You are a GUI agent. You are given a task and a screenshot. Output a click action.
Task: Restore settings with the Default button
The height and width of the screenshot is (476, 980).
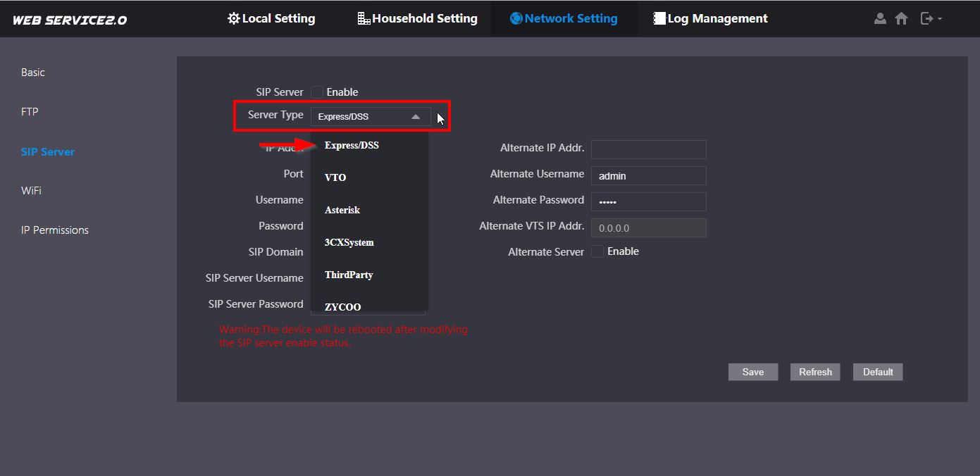pos(878,372)
